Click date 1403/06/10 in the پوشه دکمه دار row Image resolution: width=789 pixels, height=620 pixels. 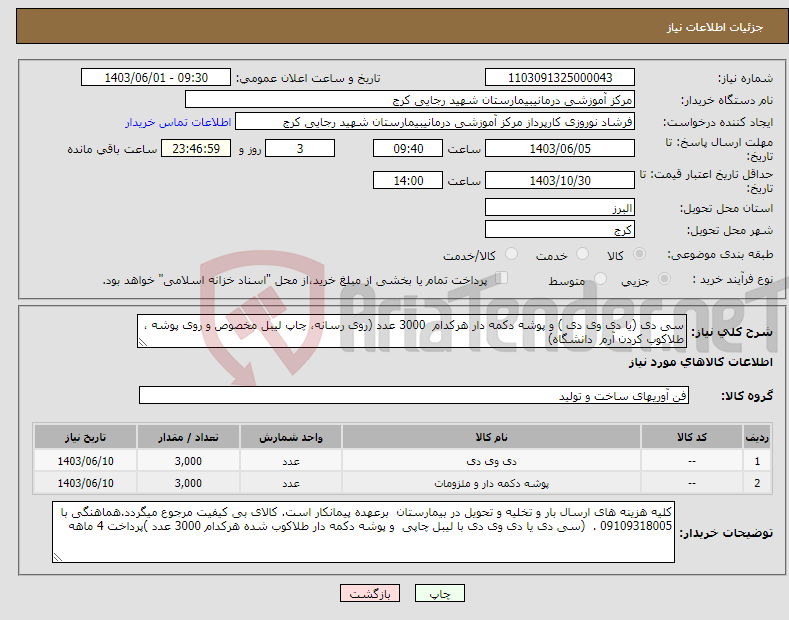[x=86, y=483]
